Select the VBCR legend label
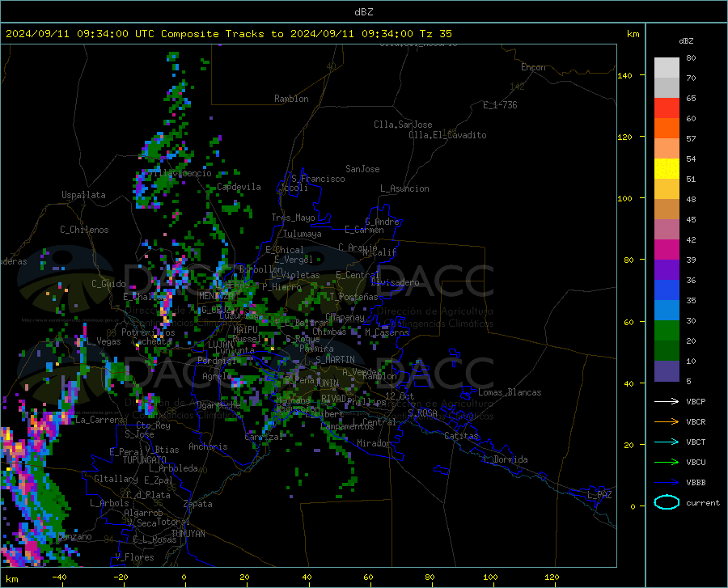The width and height of the screenshot is (728, 588). click(696, 422)
